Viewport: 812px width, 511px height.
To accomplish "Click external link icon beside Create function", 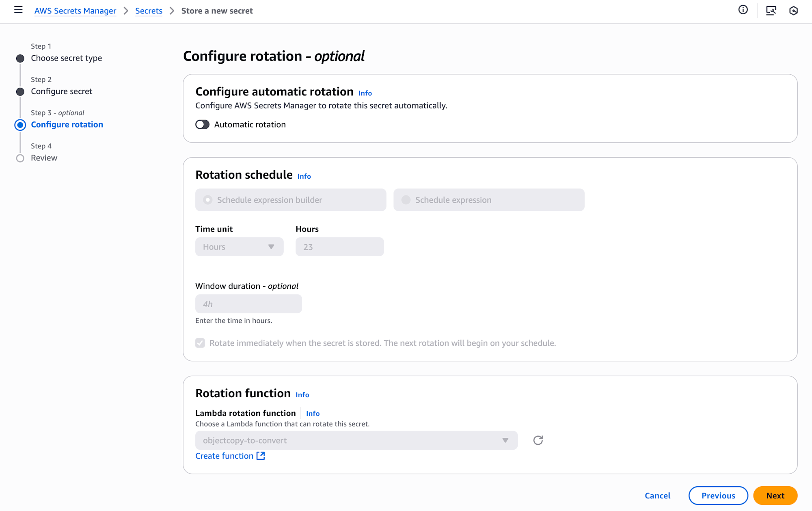I will pos(261,456).
